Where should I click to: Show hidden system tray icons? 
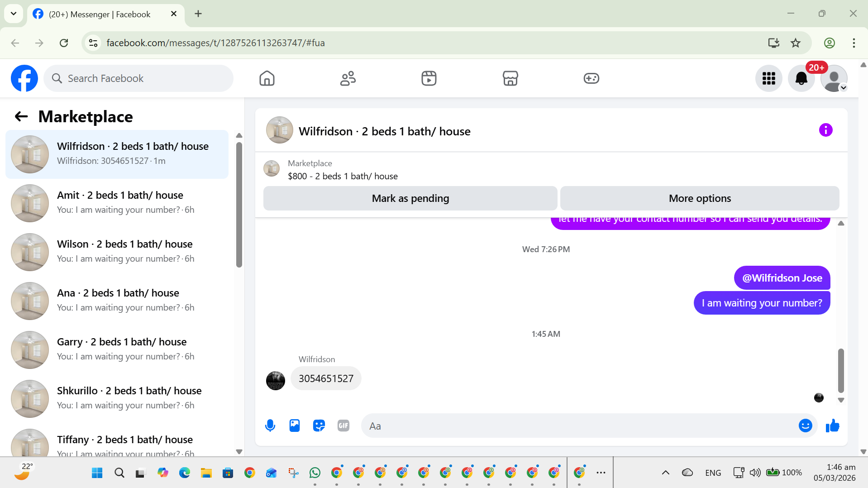[666, 473]
